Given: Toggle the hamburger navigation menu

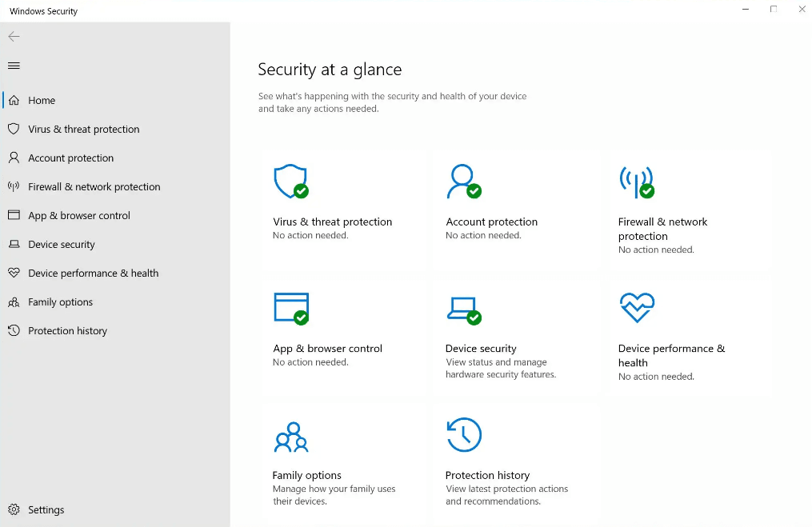Looking at the screenshot, I should (x=14, y=66).
